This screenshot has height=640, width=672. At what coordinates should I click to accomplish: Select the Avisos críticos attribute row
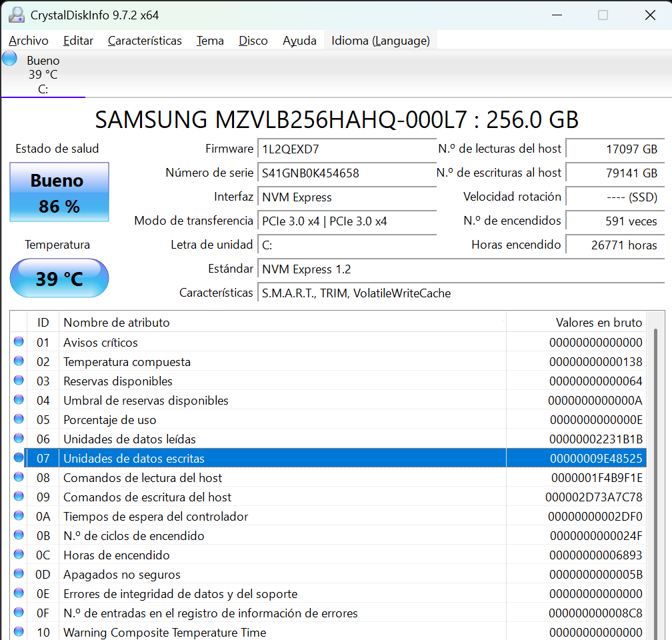click(x=328, y=342)
